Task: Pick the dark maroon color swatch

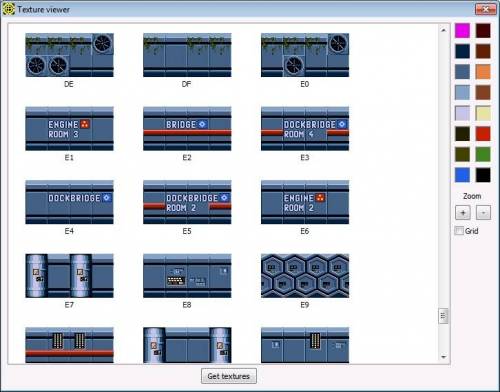Action: (483, 31)
